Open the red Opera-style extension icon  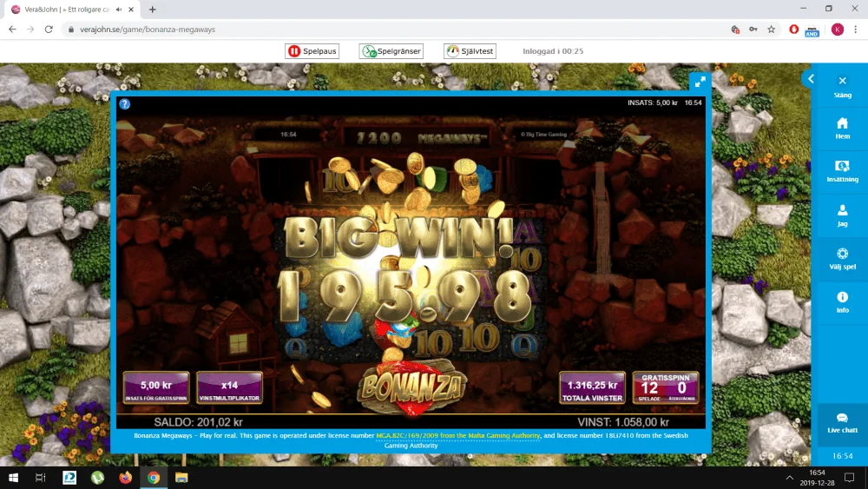[794, 30]
